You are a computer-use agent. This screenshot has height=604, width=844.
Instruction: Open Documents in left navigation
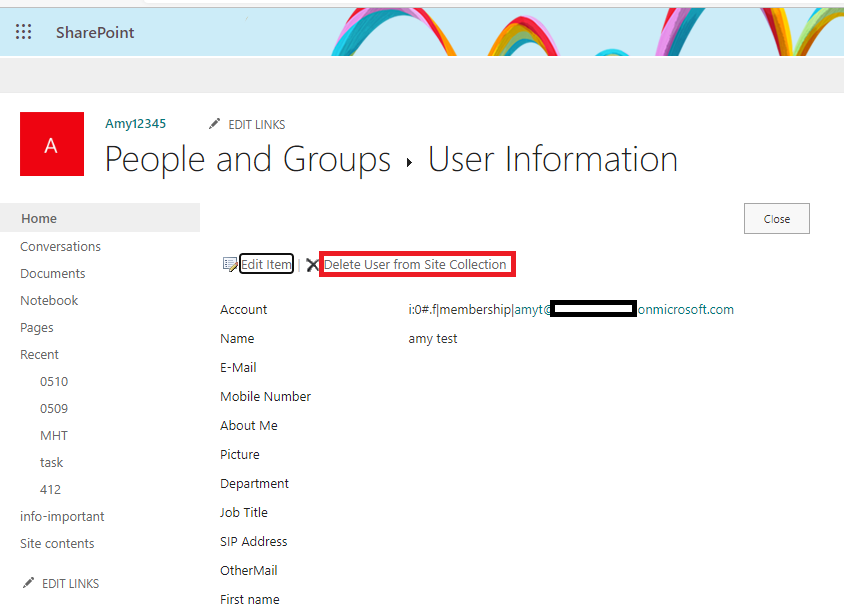53,273
